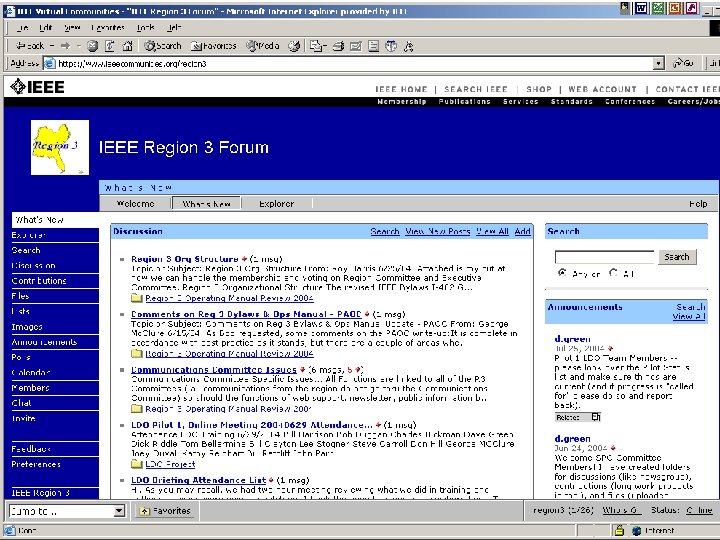Open the Tools menu

tap(146, 28)
